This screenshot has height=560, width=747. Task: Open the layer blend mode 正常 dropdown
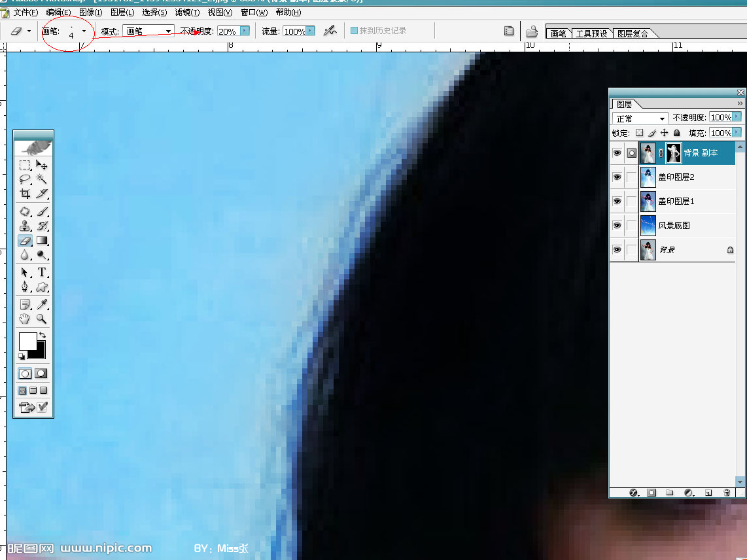(x=640, y=118)
